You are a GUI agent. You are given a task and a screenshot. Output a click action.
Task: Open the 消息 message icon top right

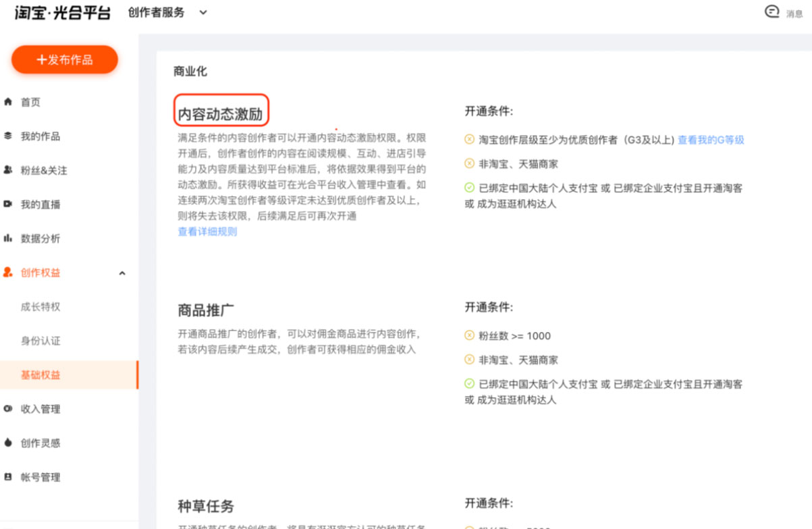point(772,12)
